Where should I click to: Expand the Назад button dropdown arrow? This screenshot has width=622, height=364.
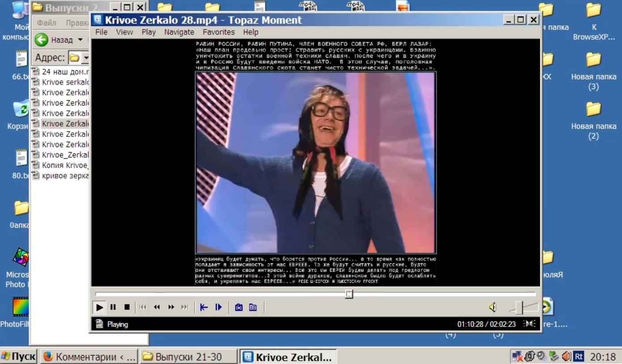(80, 40)
